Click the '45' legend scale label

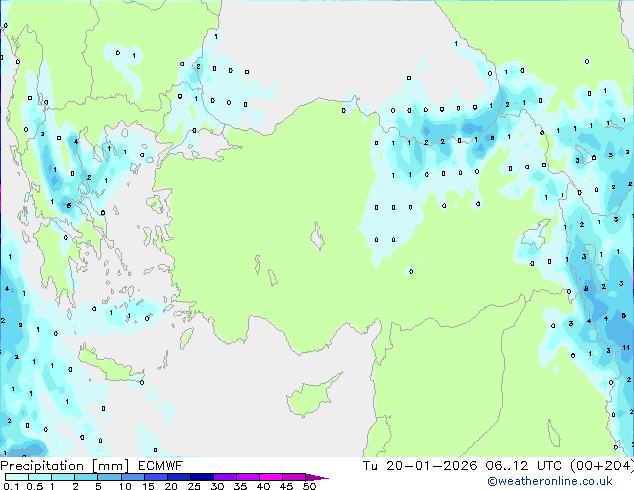pyautogui.click(x=286, y=486)
